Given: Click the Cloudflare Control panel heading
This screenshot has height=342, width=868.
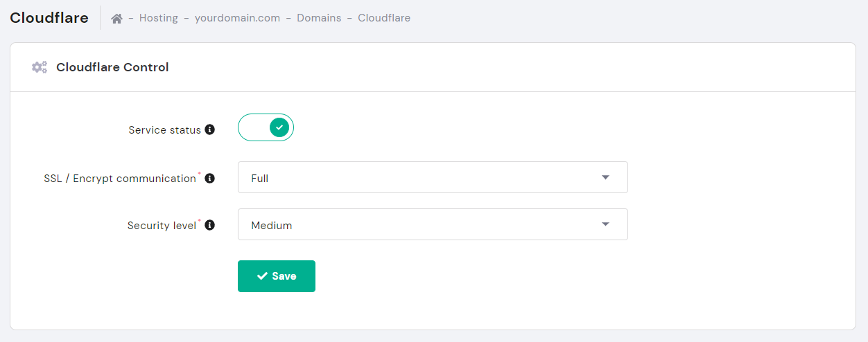Looking at the screenshot, I should (x=112, y=67).
